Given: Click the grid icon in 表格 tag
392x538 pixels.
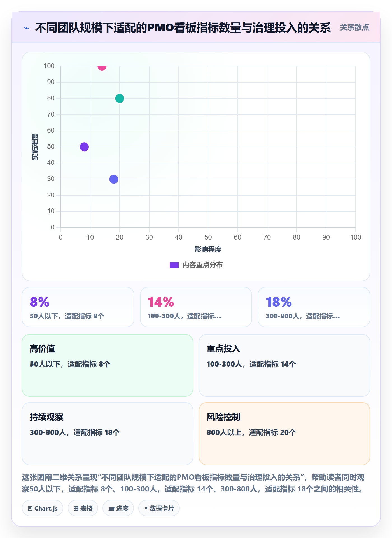Looking at the screenshot, I should click(x=76, y=509).
